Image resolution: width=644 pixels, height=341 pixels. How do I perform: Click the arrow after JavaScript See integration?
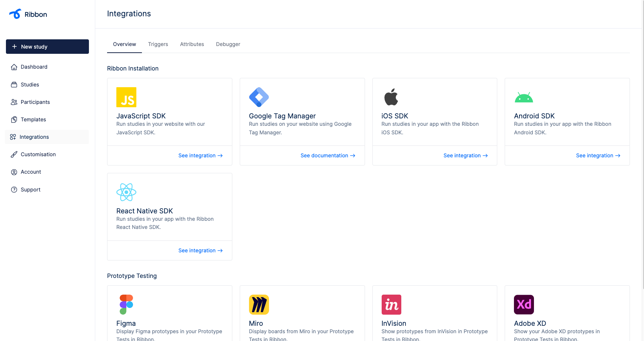[x=220, y=155]
